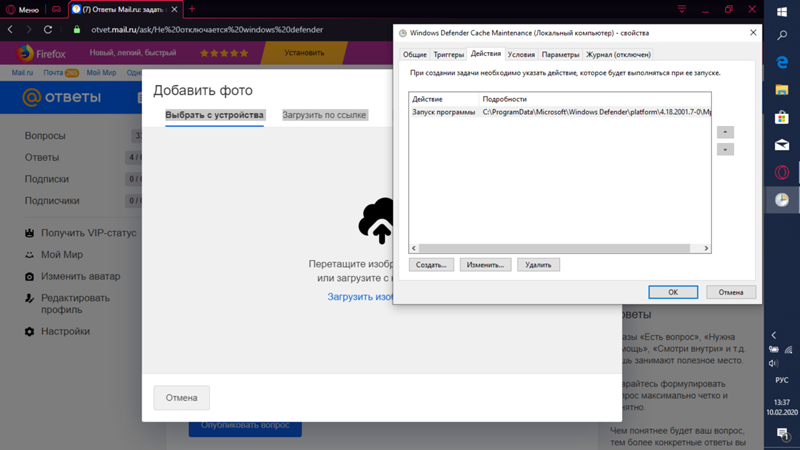This screenshot has height=450, width=800.
Task: Click the camera icon beside Изменить аватар
Action: [x=30, y=277]
